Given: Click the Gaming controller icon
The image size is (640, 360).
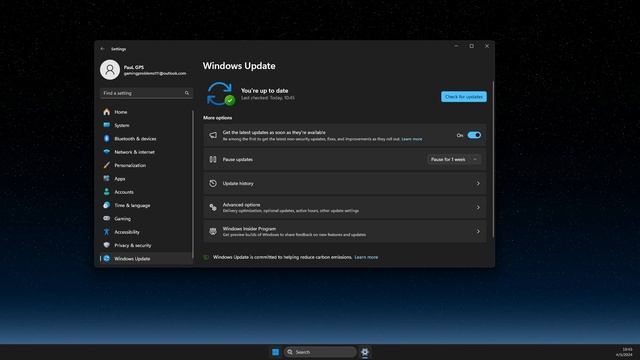Looking at the screenshot, I should click(x=107, y=218).
